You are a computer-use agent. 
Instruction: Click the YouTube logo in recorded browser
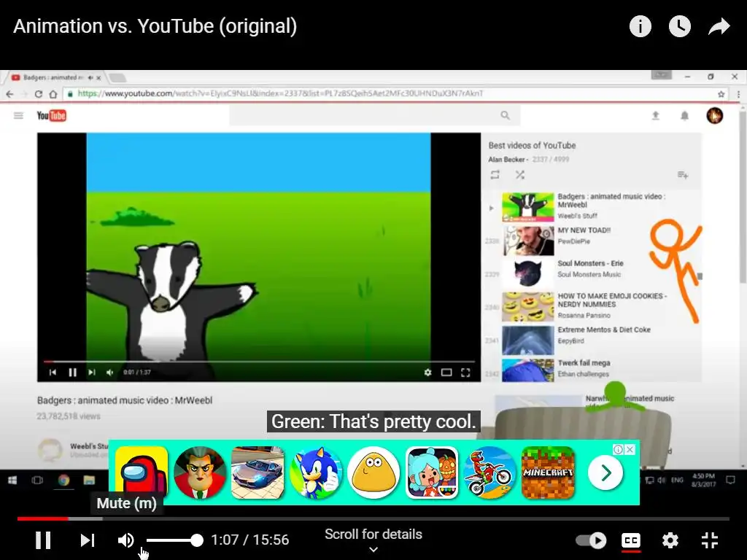point(52,115)
